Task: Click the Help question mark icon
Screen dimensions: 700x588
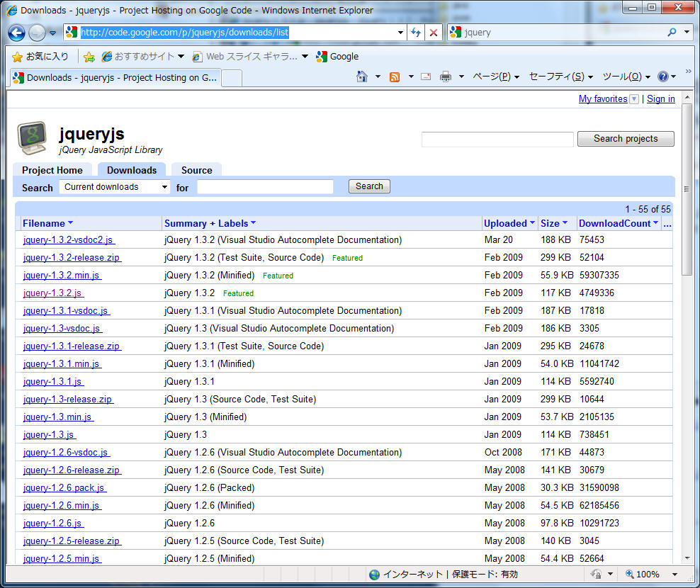Action: pyautogui.click(x=663, y=77)
